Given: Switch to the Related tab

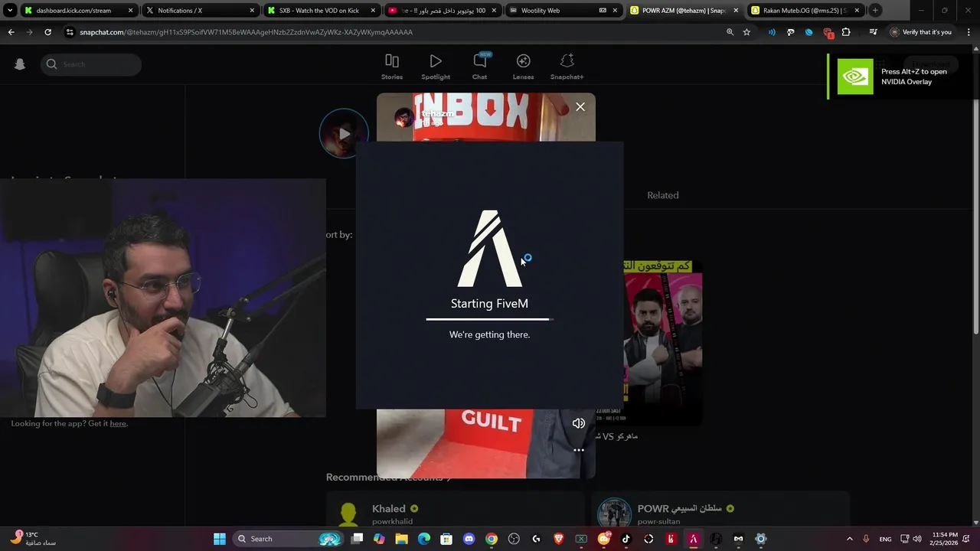Looking at the screenshot, I should [x=663, y=195].
